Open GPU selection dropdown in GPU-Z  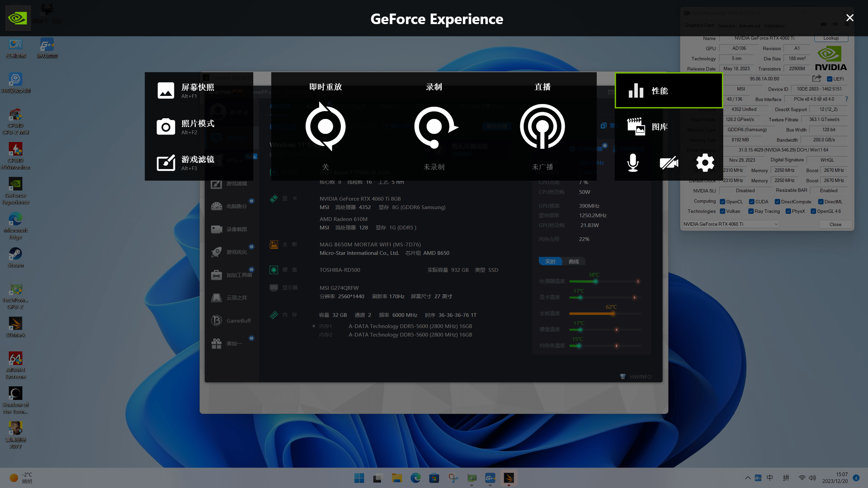click(x=731, y=224)
